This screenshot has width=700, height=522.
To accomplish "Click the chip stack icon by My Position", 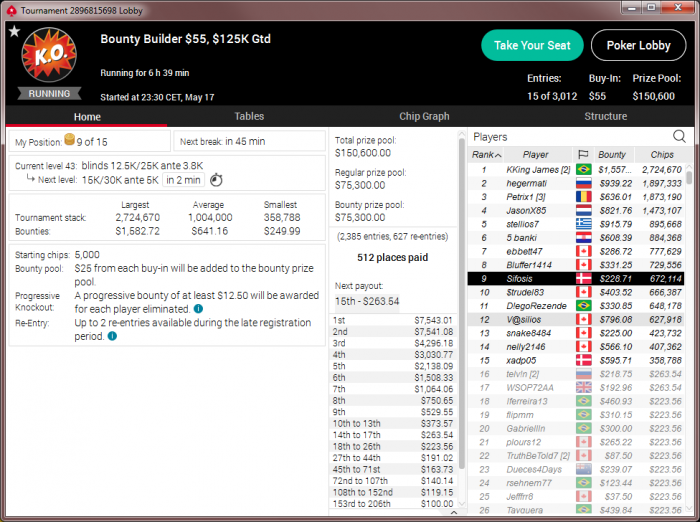I will (x=70, y=140).
